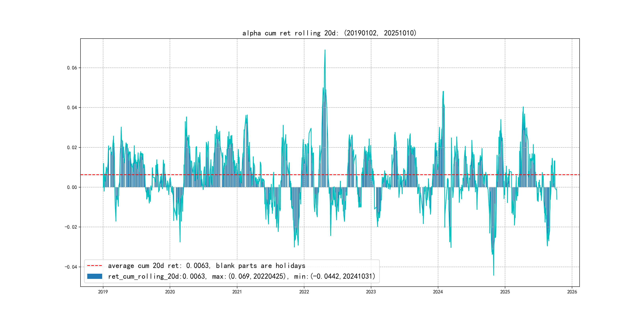
Task: Click the highest peak of the 2022 spike
Action: pyautogui.click(x=325, y=50)
